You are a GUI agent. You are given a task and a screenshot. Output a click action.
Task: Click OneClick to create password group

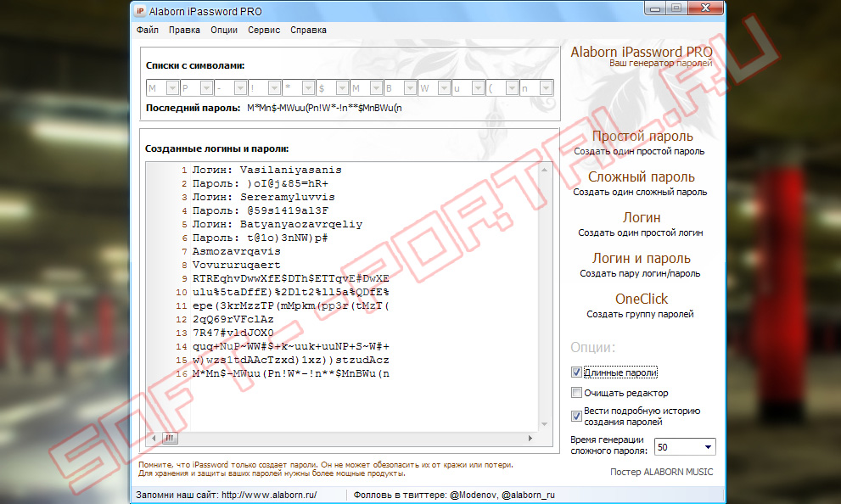coord(642,299)
